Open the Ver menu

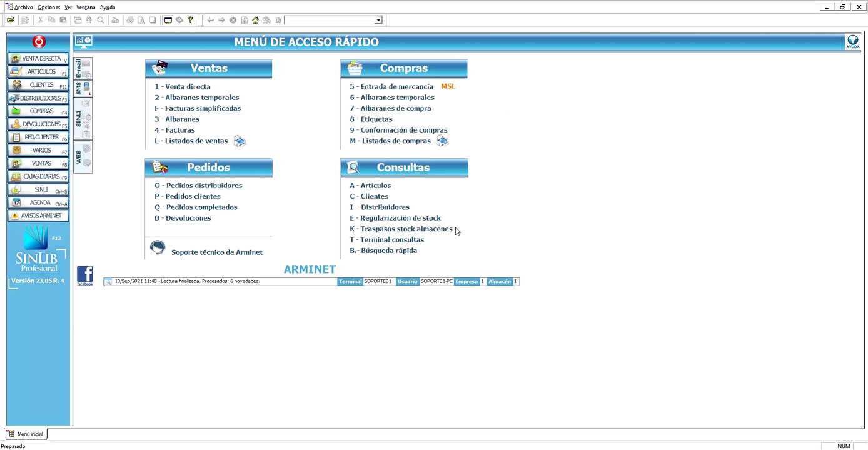tap(68, 7)
